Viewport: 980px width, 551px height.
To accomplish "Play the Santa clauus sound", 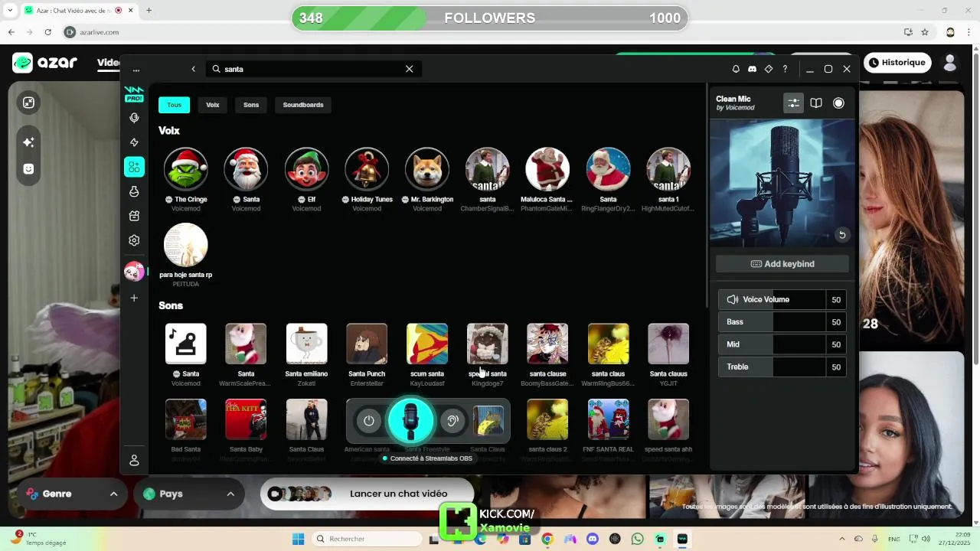I will [x=668, y=344].
